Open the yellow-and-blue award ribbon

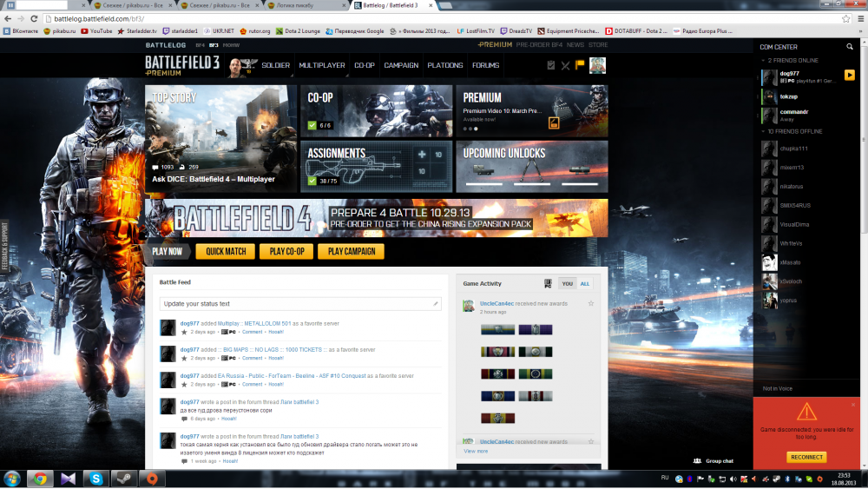[497, 329]
